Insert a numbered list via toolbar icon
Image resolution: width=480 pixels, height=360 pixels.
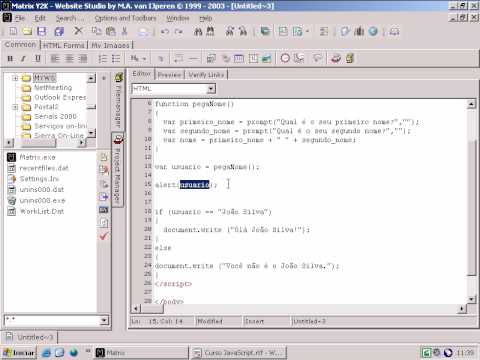tap(103, 59)
